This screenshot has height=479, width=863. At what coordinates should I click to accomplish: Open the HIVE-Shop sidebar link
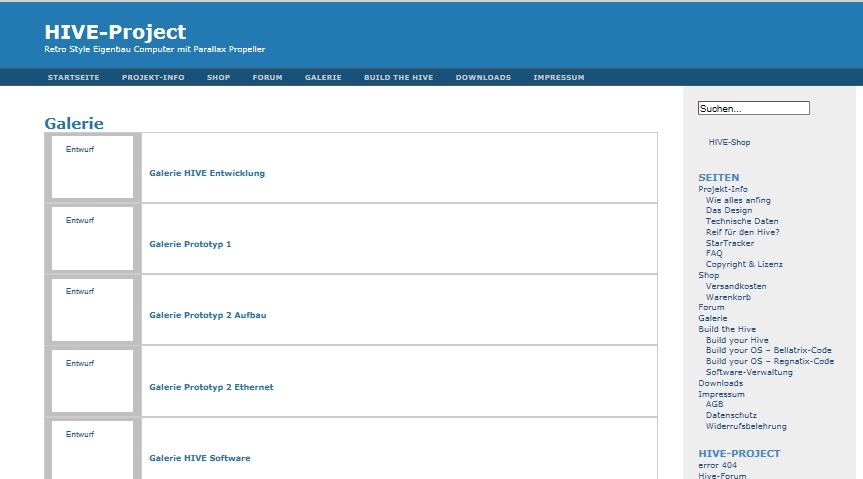pyautogui.click(x=729, y=142)
